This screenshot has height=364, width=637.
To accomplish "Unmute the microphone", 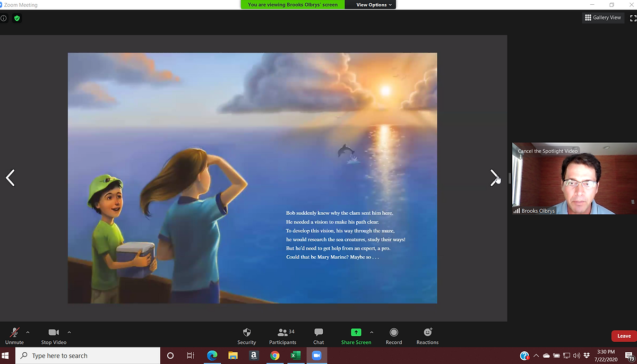I will point(14,335).
